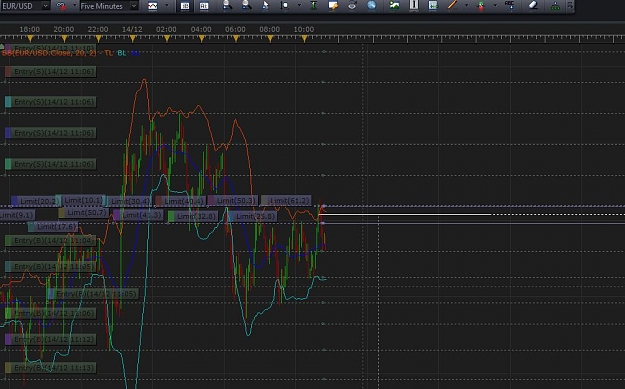Select Entry(S) label with red swatch
Screen dimensions: 625x389
50,72
